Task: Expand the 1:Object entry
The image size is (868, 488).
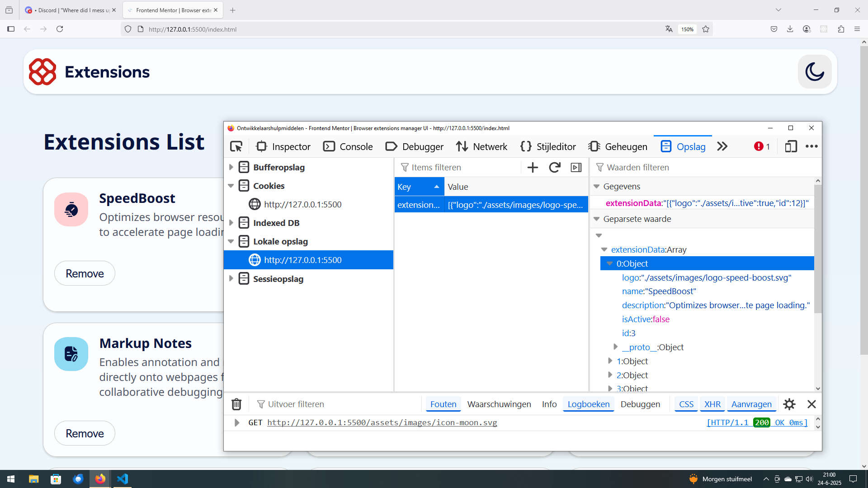Action: coord(610,361)
